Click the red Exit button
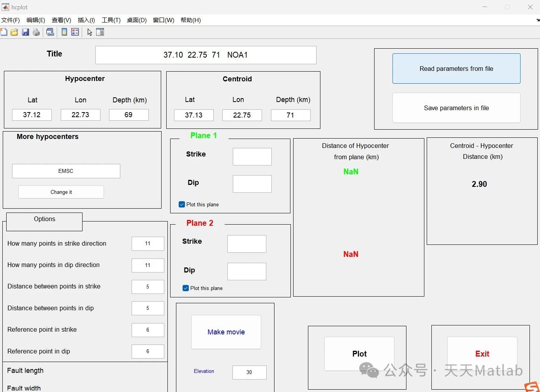 pyautogui.click(x=482, y=353)
